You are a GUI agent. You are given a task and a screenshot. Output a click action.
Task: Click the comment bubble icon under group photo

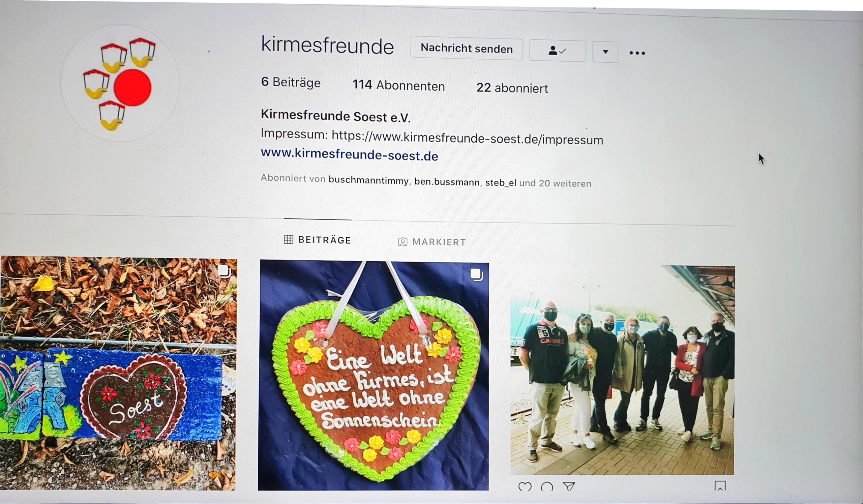tap(546, 486)
